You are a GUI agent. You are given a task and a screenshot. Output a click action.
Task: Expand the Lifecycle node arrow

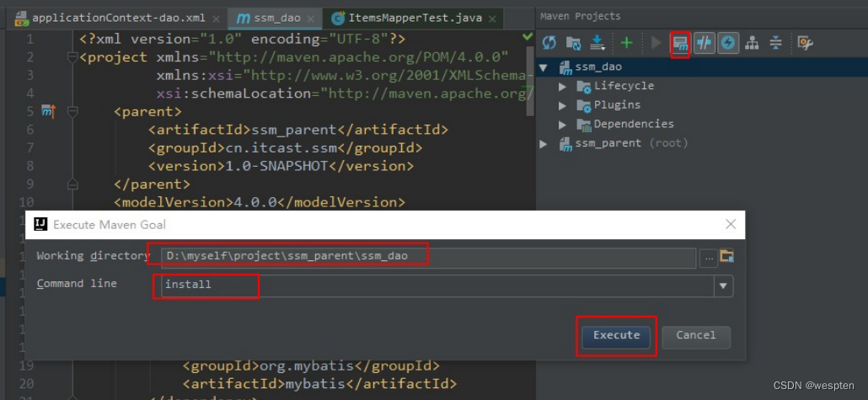tap(562, 87)
